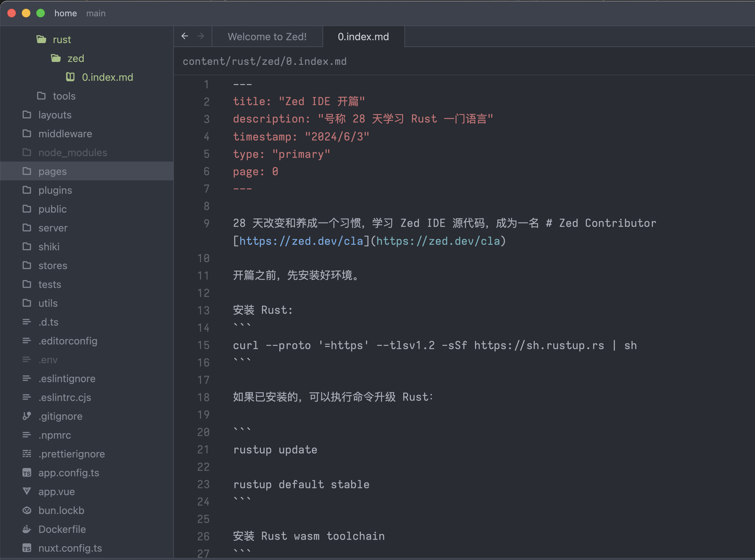Click the folder icon beside shiki
755x560 pixels.
click(27, 246)
